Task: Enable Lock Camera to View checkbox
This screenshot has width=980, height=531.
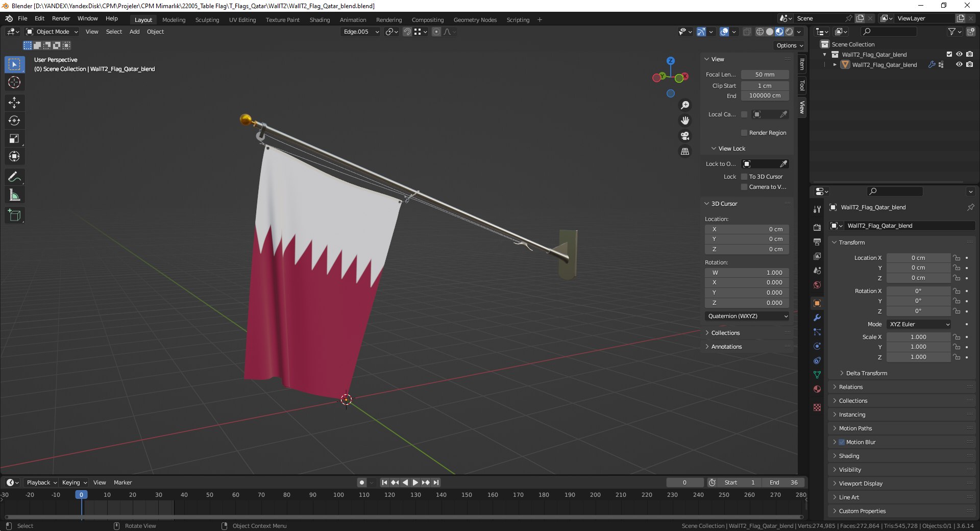Action: point(744,187)
